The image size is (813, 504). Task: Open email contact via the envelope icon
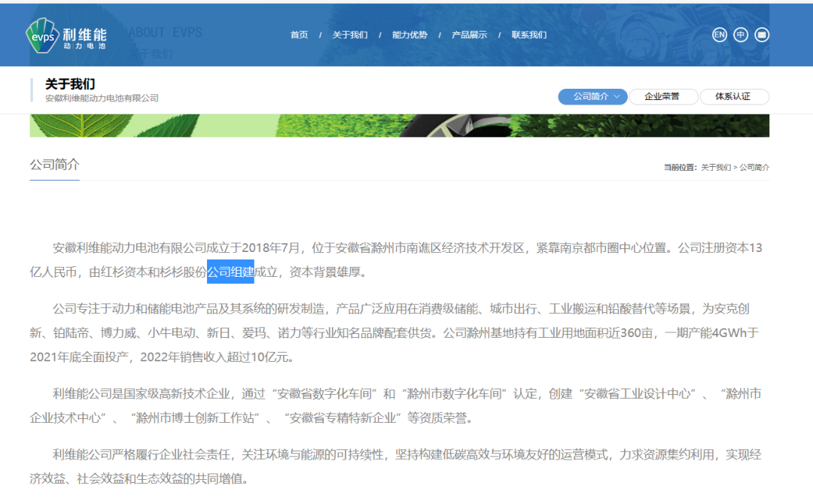coord(762,34)
